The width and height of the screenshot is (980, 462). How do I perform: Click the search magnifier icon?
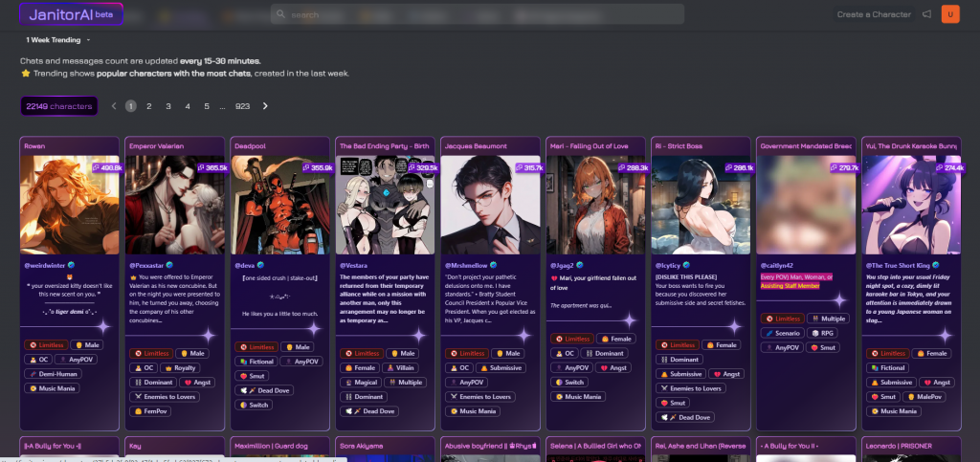280,14
